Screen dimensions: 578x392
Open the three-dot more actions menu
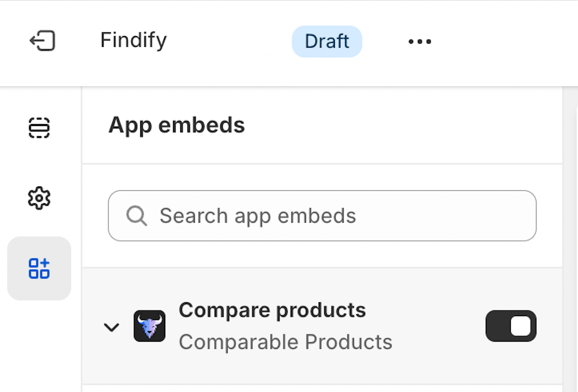[x=419, y=42]
